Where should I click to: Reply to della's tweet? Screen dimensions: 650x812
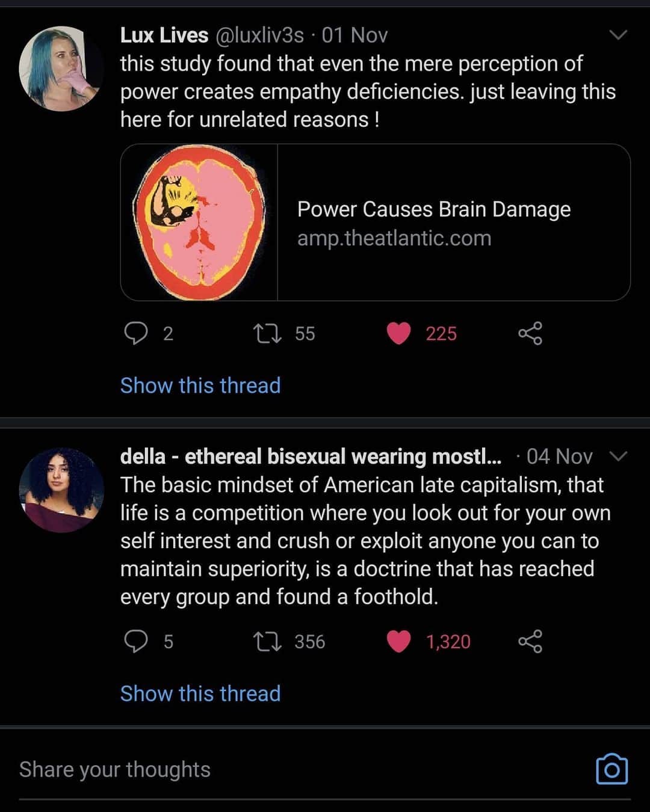coord(136,641)
